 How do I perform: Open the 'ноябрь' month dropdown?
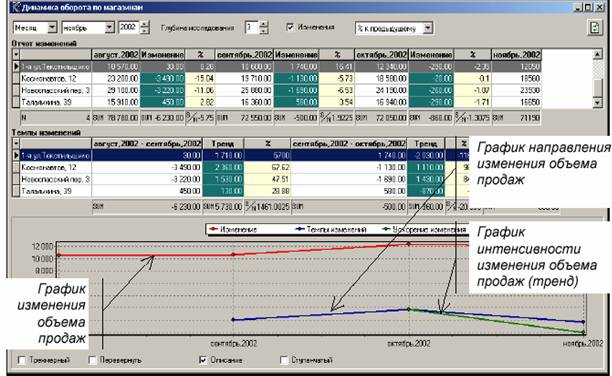(110, 27)
